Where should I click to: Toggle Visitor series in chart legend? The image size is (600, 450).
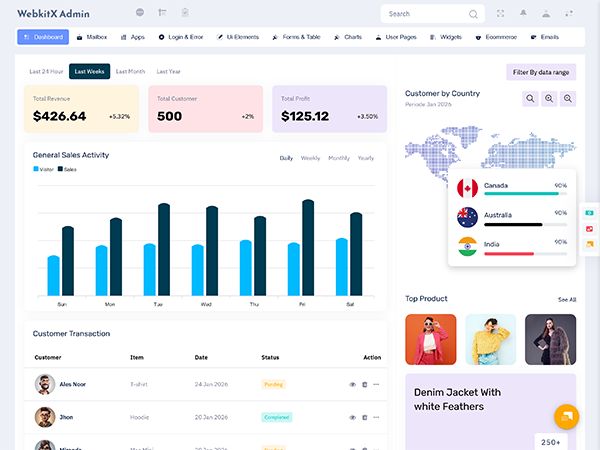coord(42,169)
